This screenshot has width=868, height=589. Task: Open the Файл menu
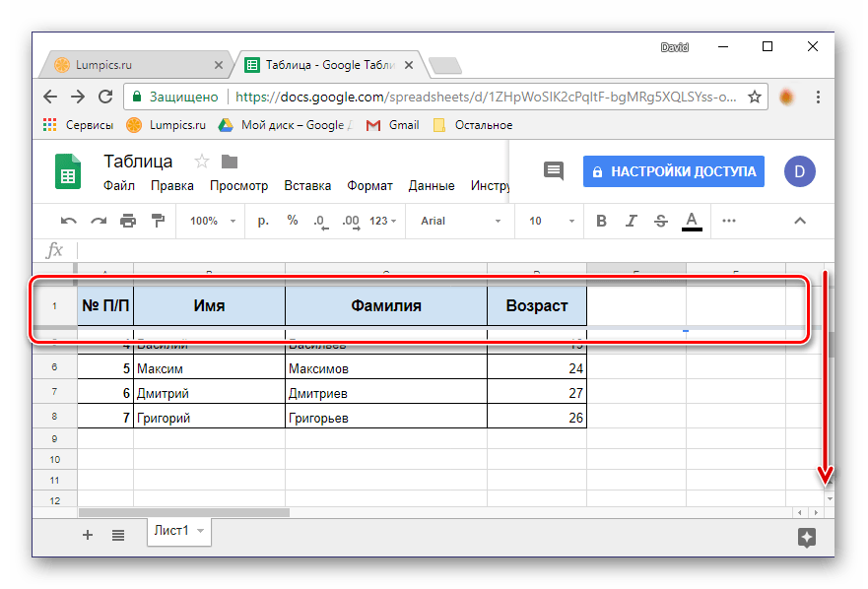[x=119, y=185]
